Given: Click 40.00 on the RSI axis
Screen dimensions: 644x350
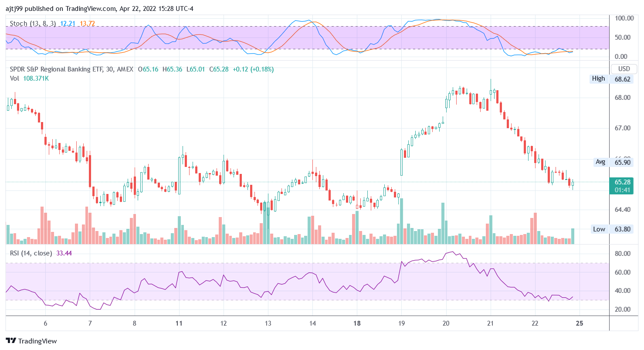Looking at the screenshot, I should click(x=623, y=290).
